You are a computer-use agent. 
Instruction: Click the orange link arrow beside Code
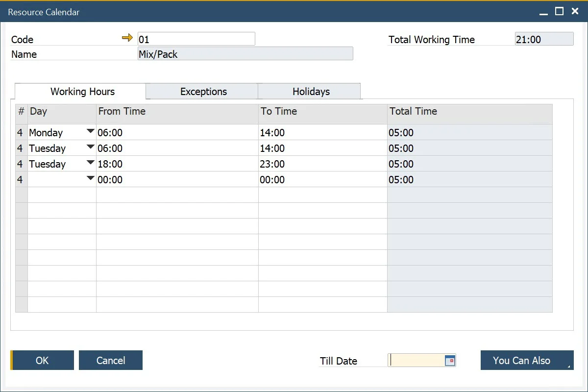coord(128,37)
